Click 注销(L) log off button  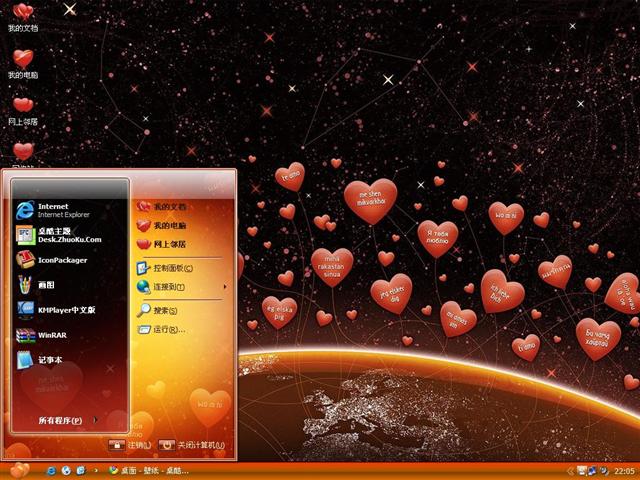click(x=130, y=445)
